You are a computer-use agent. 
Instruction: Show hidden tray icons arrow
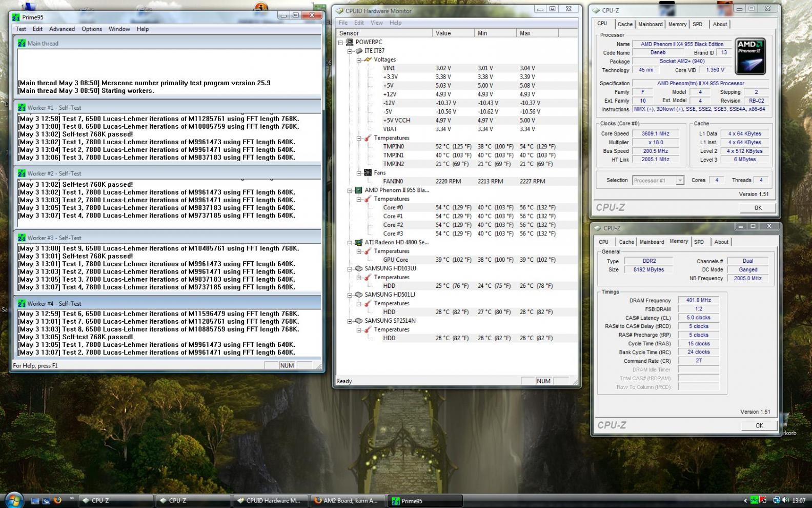point(745,501)
